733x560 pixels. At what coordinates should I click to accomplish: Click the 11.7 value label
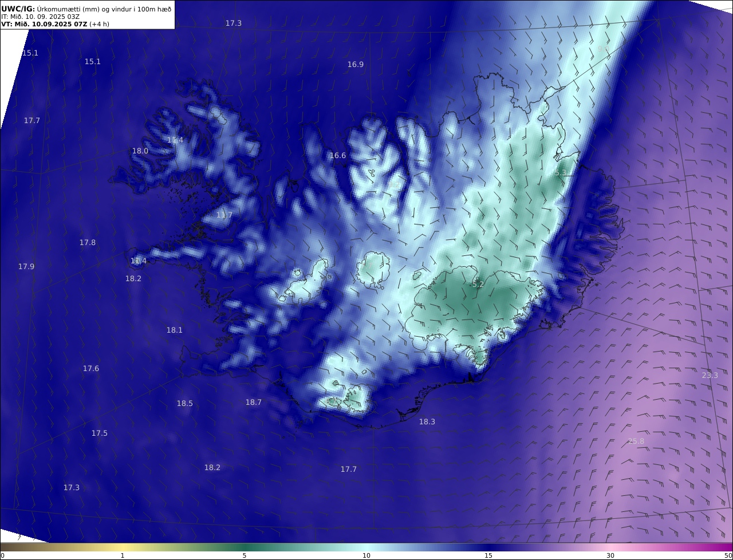tap(224, 215)
